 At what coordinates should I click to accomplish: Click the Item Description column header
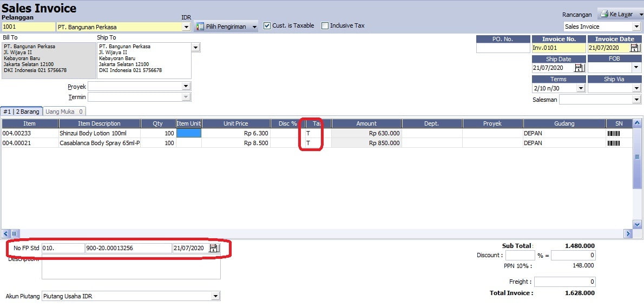click(100, 123)
